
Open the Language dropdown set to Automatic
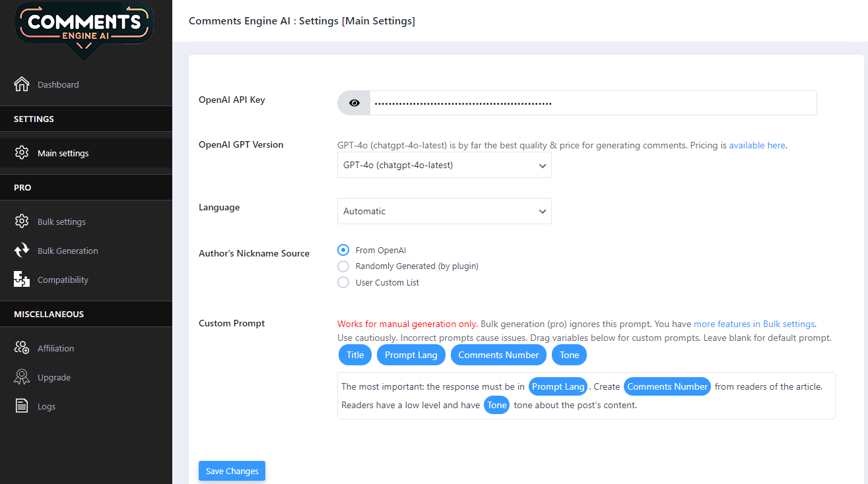(444, 211)
